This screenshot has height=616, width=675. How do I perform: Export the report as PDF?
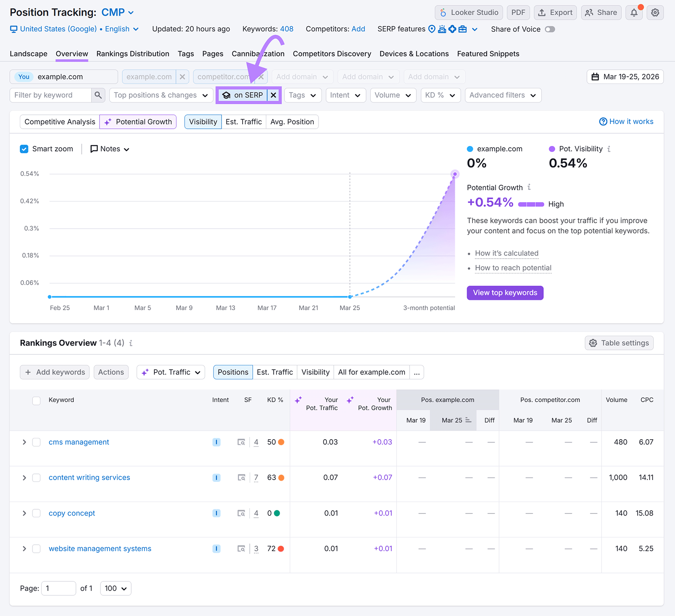[x=518, y=12]
